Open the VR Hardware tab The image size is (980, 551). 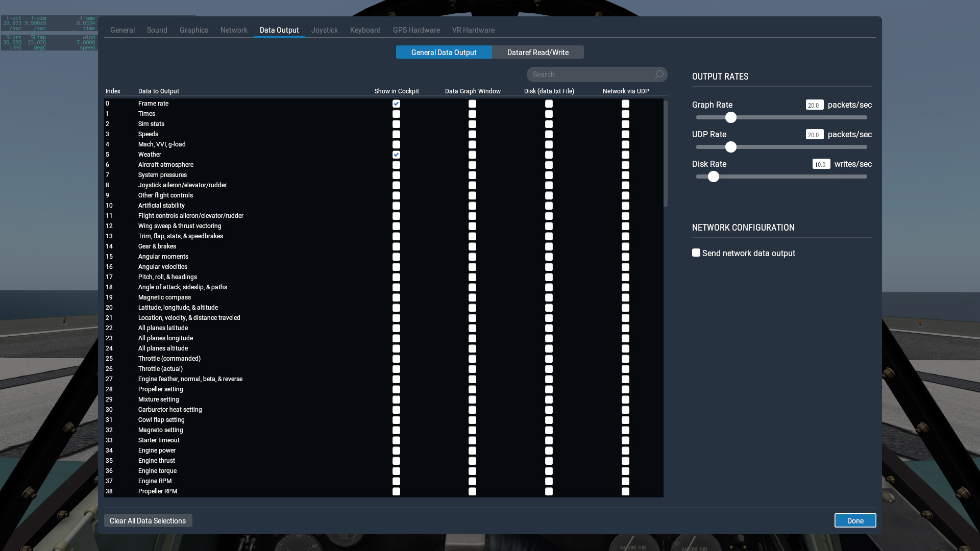coord(473,30)
